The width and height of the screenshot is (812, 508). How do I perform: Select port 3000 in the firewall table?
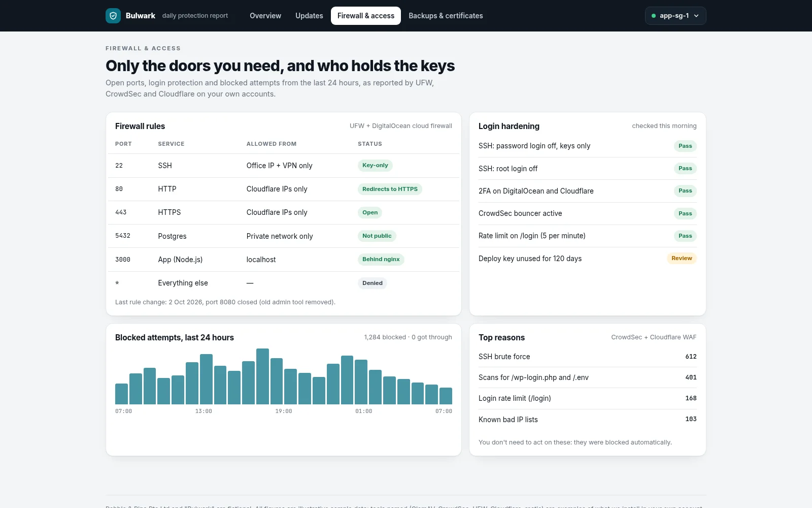(123, 260)
